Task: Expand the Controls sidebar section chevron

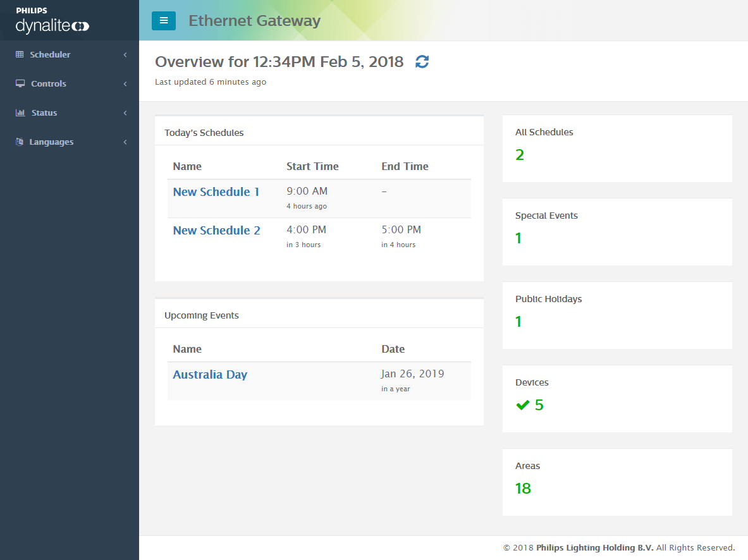Action: (125, 83)
